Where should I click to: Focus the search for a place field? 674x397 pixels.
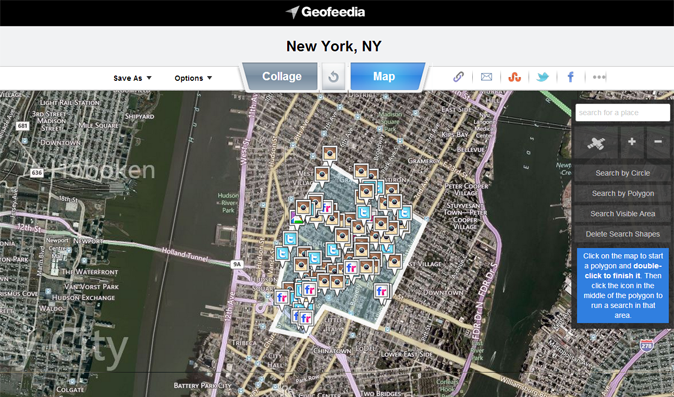[622, 113]
